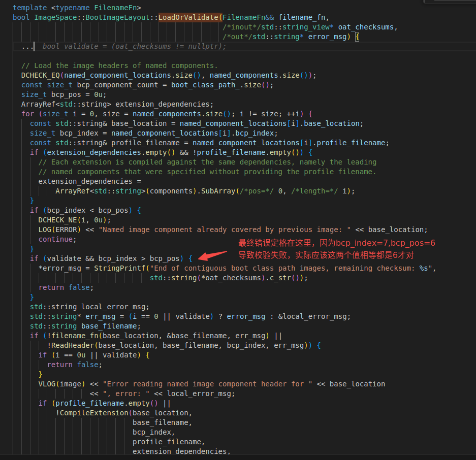
Task: Click the '/*out*/std::string* error_msg)' parameter
Action: point(287,37)
